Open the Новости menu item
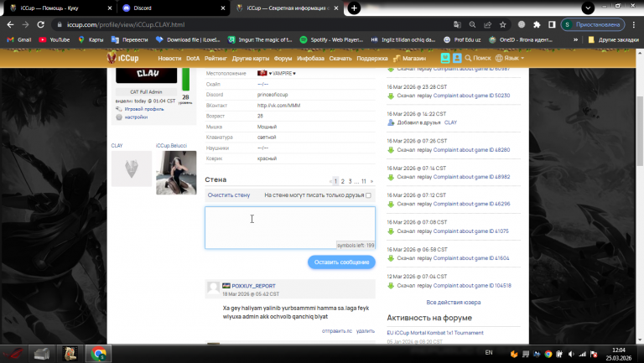This screenshot has height=363, width=644. click(169, 59)
